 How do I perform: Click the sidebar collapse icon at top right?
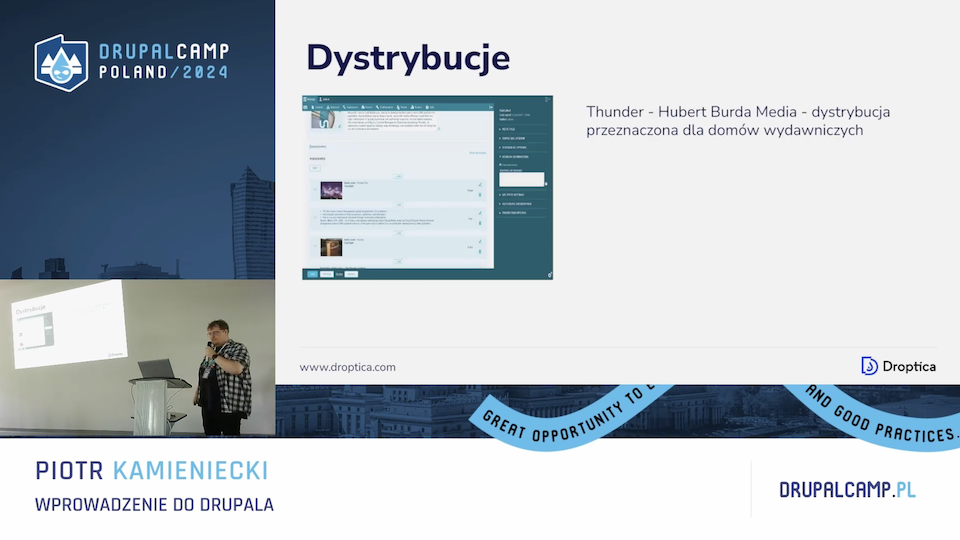547,99
